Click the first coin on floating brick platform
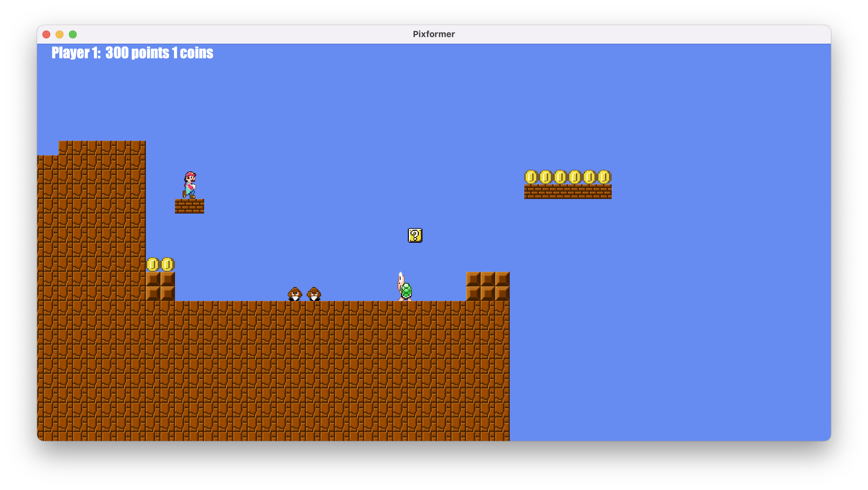Image resolution: width=868 pixels, height=490 pixels. point(531,177)
